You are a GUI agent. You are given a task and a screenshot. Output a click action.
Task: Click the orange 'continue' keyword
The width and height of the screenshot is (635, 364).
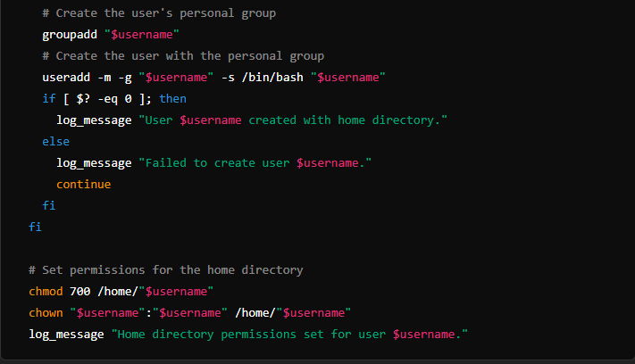[x=84, y=184]
